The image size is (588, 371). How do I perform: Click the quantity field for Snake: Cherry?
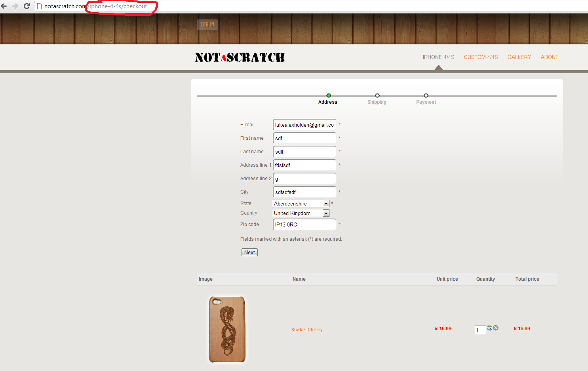[x=480, y=330]
